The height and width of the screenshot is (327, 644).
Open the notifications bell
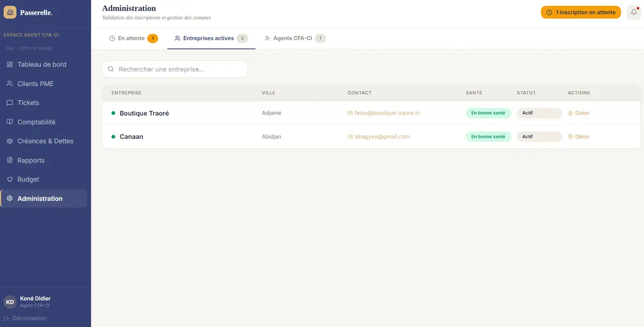pyautogui.click(x=634, y=12)
